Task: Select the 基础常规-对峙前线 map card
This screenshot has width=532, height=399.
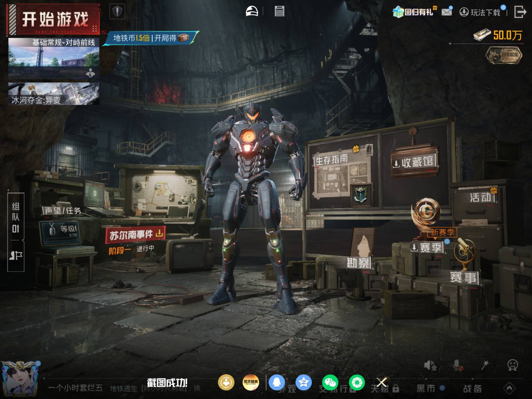Action: 54,59
